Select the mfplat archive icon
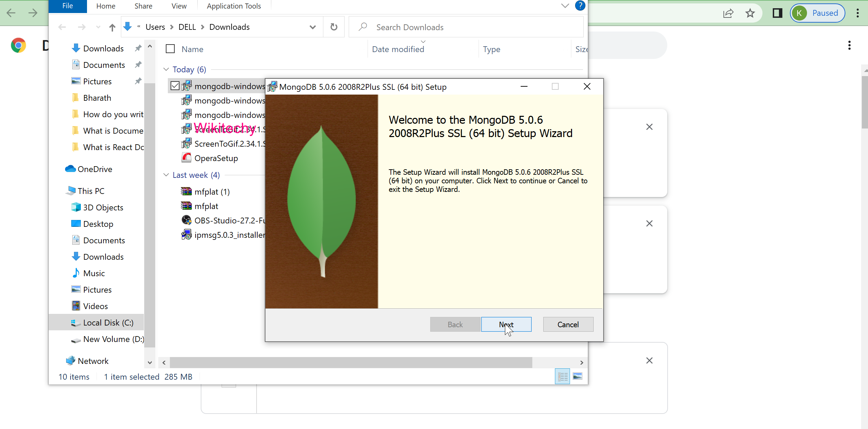Image resolution: width=868 pixels, height=429 pixels. [x=186, y=206]
